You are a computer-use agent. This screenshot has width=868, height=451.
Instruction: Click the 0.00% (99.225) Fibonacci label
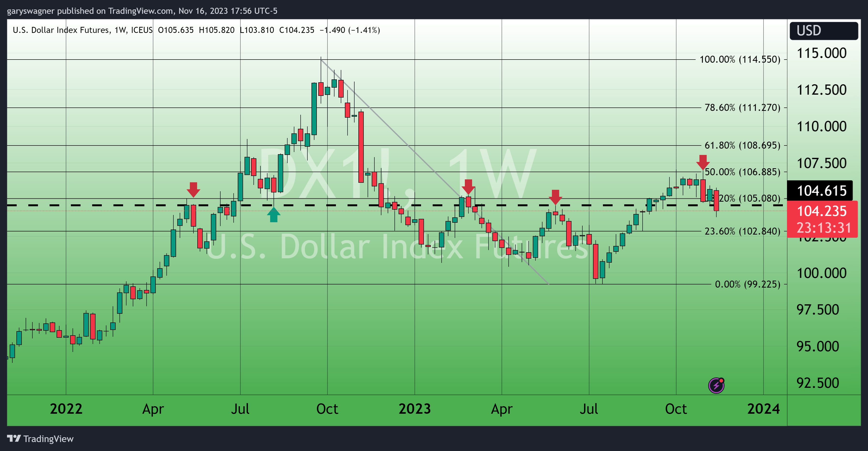[747, 284]
